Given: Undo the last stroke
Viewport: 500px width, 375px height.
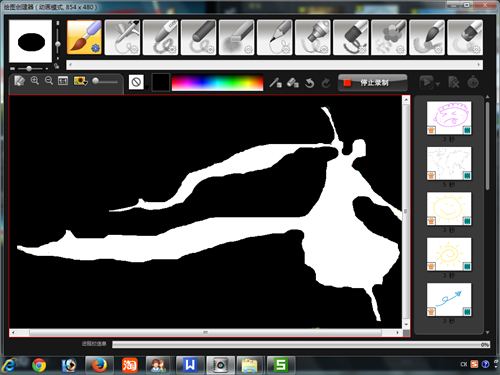Looking at the screenshot, I should (x=310, y=83).
